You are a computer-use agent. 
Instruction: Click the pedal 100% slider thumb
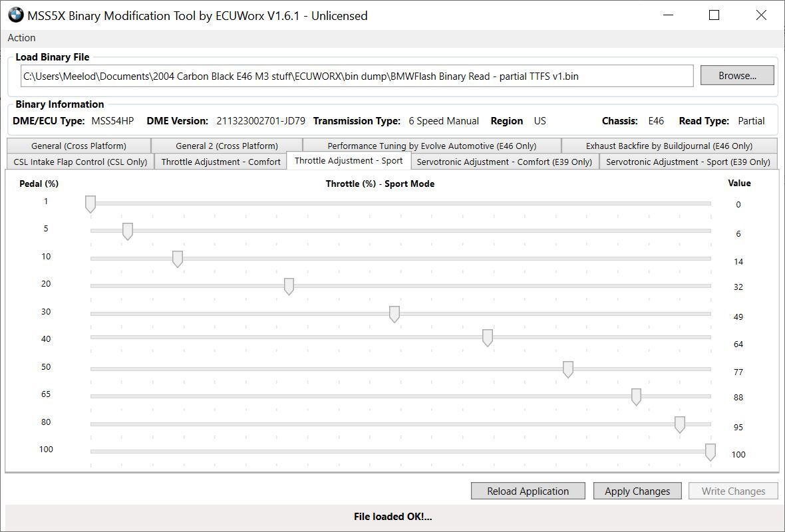[710, 452]
